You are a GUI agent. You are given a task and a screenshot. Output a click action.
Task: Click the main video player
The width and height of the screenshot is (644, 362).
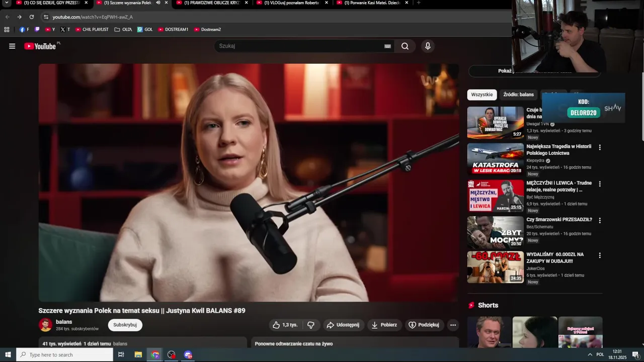[249, 183]
